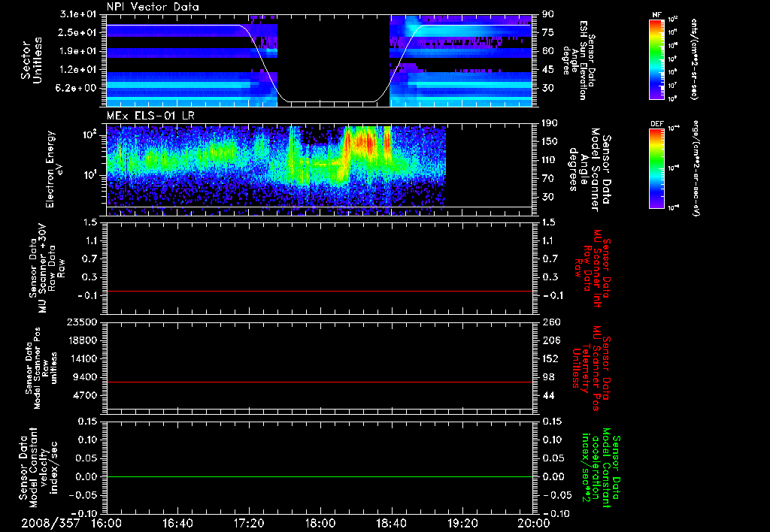This screenshot has height=532, width=770.
Task: Click the 18:00 time axis label
Action: [x=320, y=524]
